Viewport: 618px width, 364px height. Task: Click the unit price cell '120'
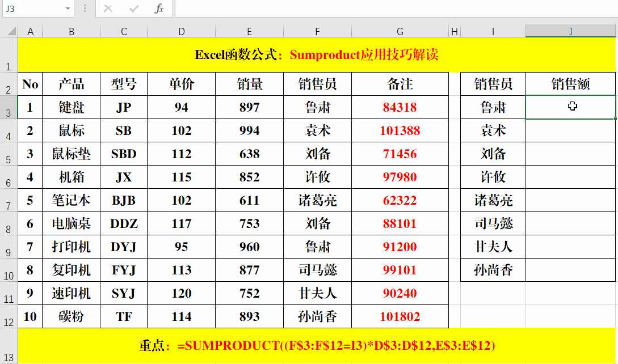(181, 293)
